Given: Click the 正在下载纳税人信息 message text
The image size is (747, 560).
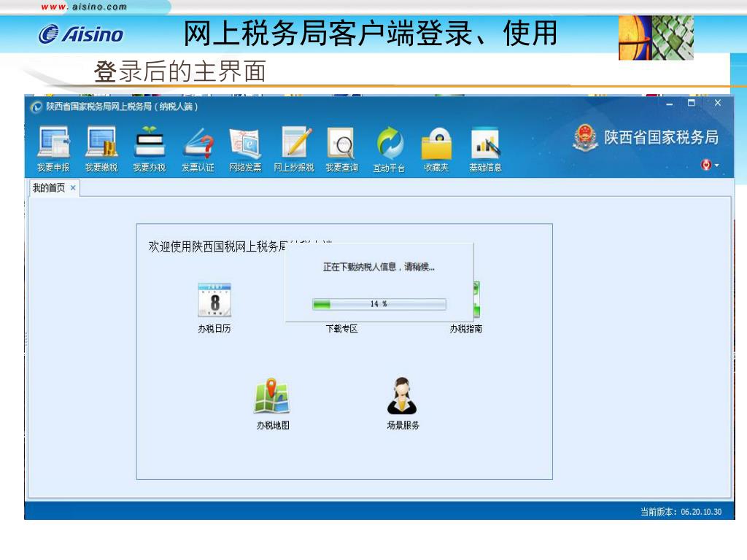Looking at the screenshot, I should (379, 267).
